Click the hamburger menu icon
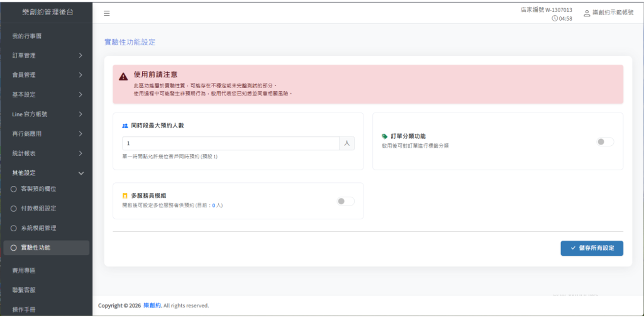This screenshot has width=644, height=318. [x=106, y=13]
